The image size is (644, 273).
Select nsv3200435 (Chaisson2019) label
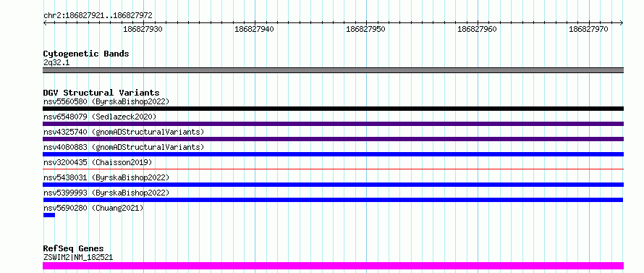click(x=98, y=162)
